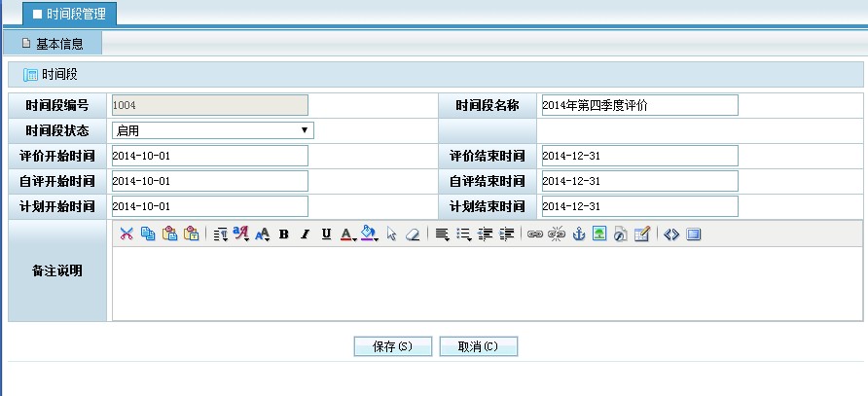The height and width of the screenshot is (396, 868).
Task: Toggle italic formatting
Action: coord(305,234)
